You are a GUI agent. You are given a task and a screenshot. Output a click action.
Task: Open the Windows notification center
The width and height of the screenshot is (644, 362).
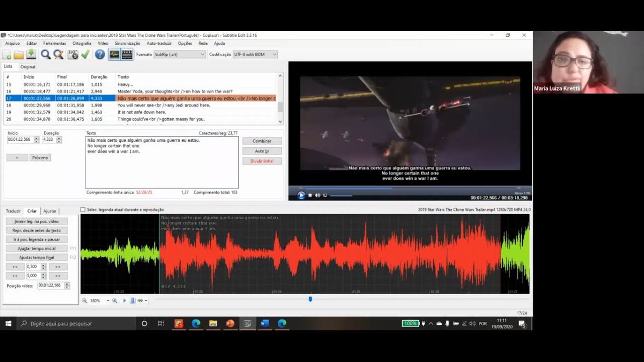522,323
